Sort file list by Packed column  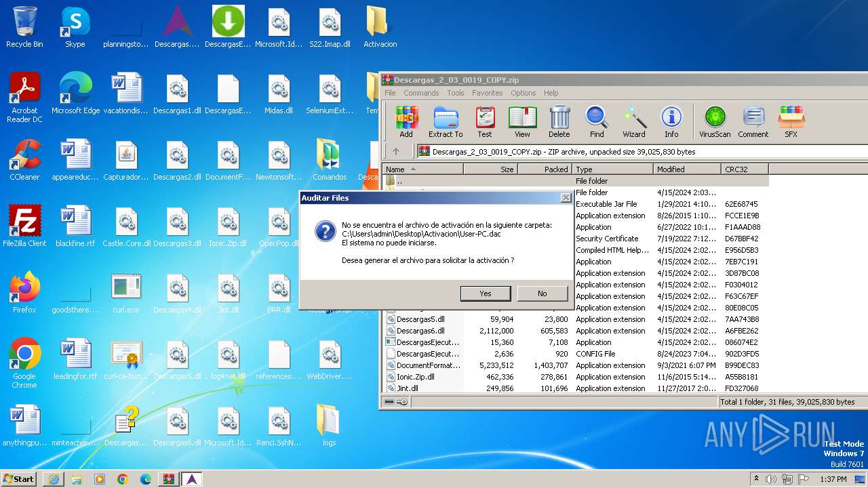pyautogui.click(x=545, y=169)
